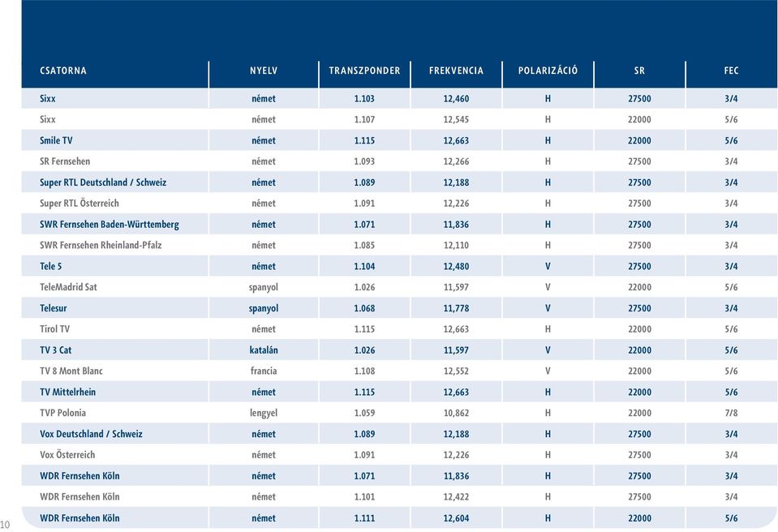
Task: Click the TRANSZPONDER column header
Action: (365, 71)
